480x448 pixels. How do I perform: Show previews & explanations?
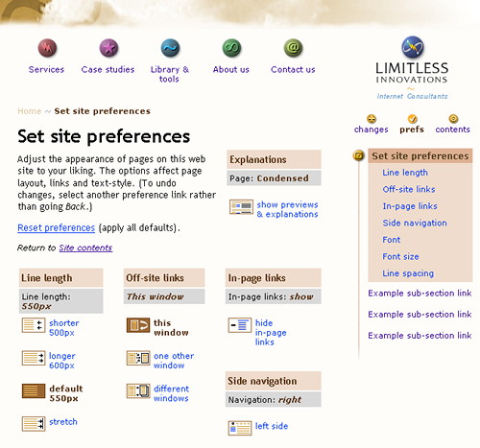287,209
